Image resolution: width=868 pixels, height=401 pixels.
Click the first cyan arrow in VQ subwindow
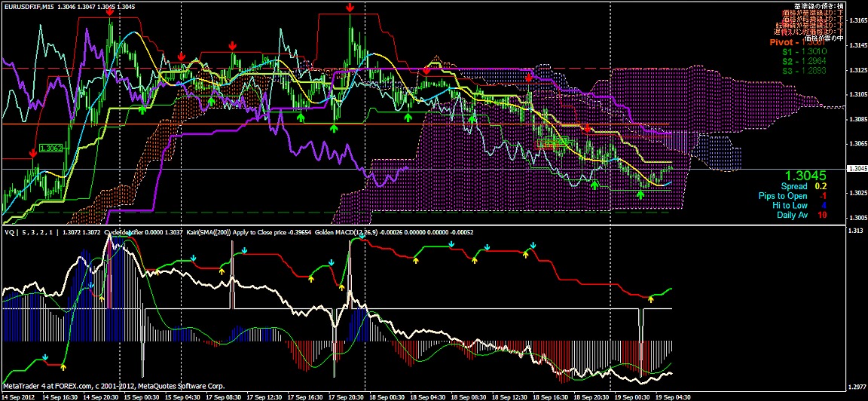pos(44,357)
